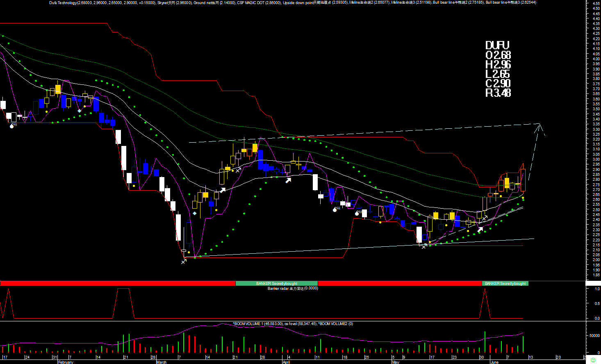Select the Dufu Technology price label in header
601x364 pixels.
tap(102, 2)
